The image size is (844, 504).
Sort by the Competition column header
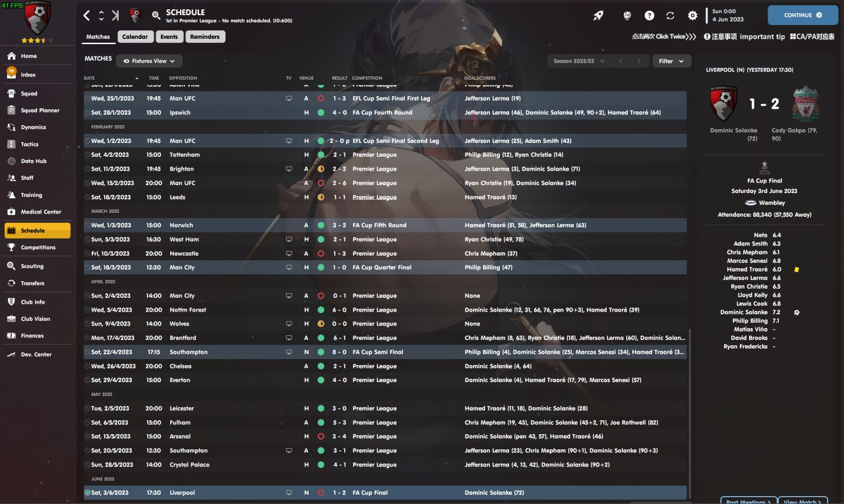coord(367,78)
